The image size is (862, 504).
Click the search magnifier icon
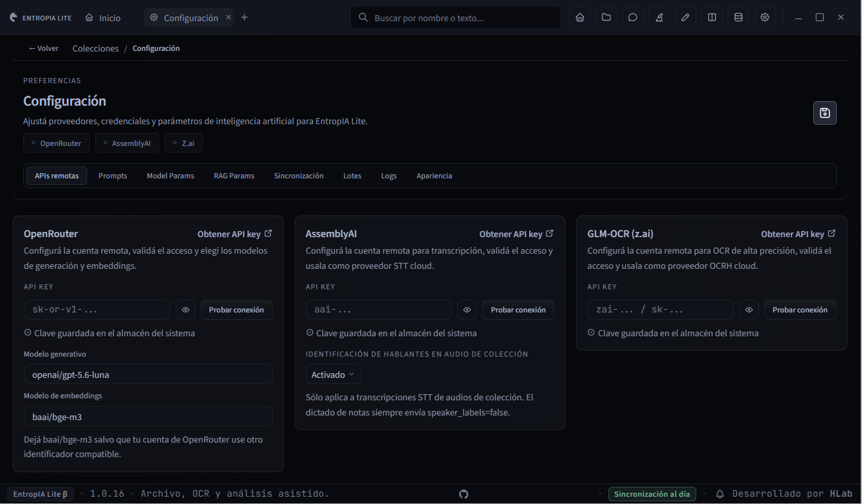coord(363,18)
